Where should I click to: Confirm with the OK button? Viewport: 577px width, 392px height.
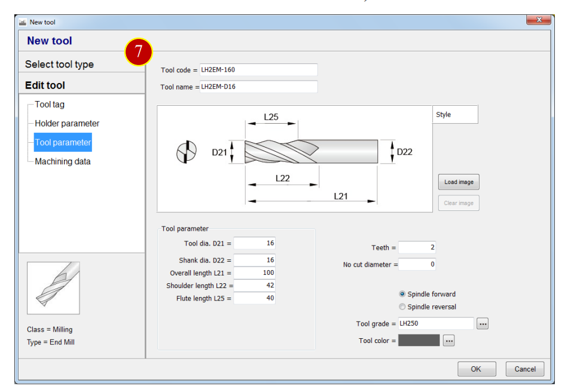pos(477,369)
